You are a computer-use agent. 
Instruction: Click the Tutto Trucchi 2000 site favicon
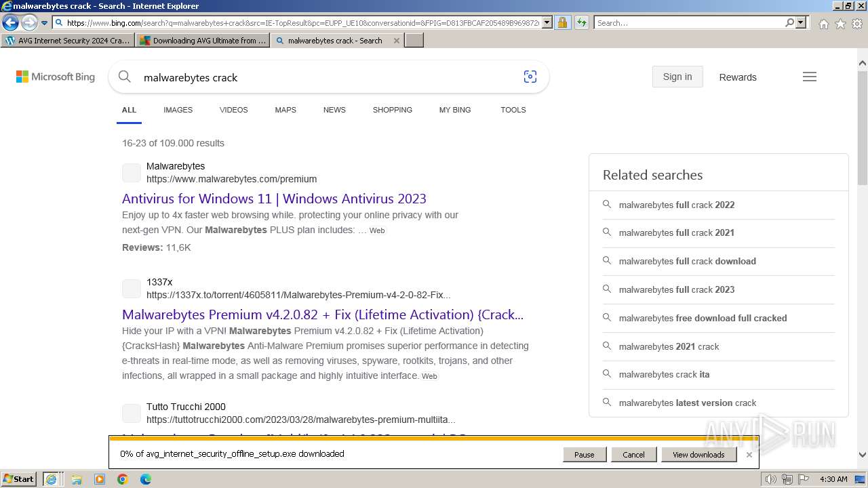132,413
